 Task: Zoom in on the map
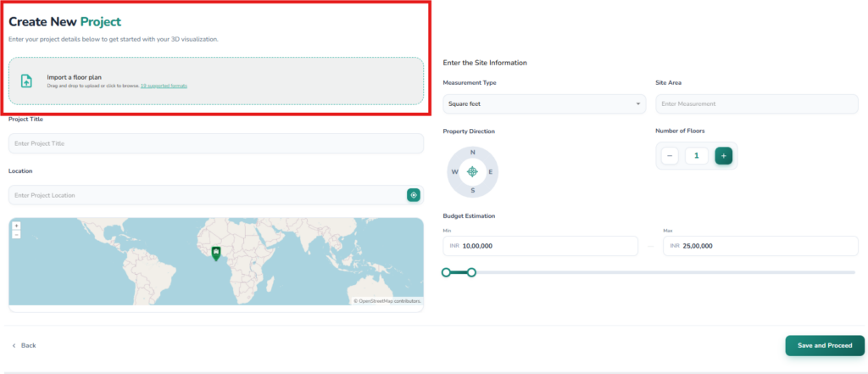click(x=16, y=226)
